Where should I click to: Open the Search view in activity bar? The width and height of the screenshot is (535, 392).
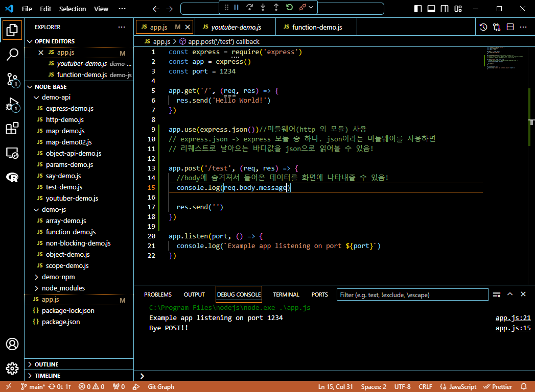[12, 54]
